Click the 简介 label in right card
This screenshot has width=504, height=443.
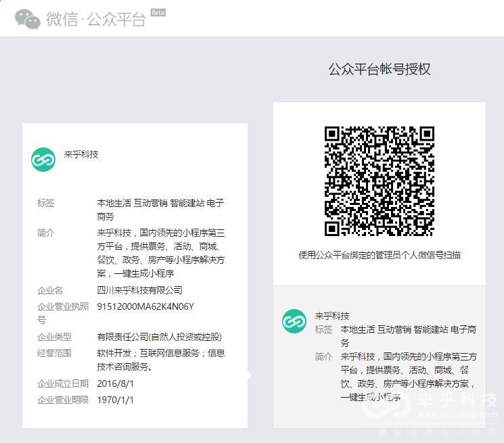[323, 356]
